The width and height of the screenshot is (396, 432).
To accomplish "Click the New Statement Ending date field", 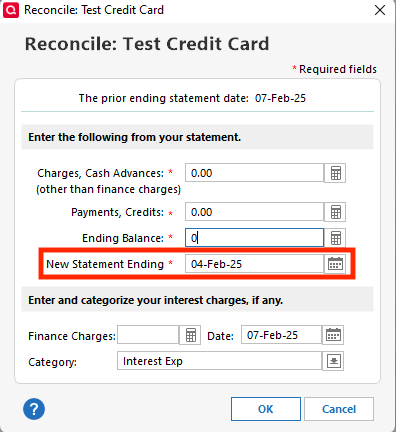I will pos(254,264).
